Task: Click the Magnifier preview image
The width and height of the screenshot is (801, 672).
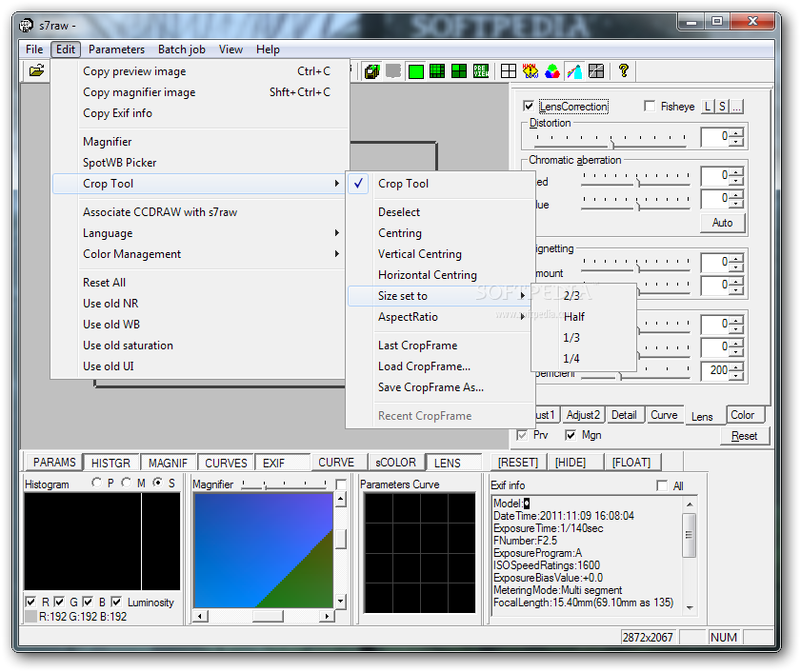Action: pyautogui.click(x=264, y=550)
